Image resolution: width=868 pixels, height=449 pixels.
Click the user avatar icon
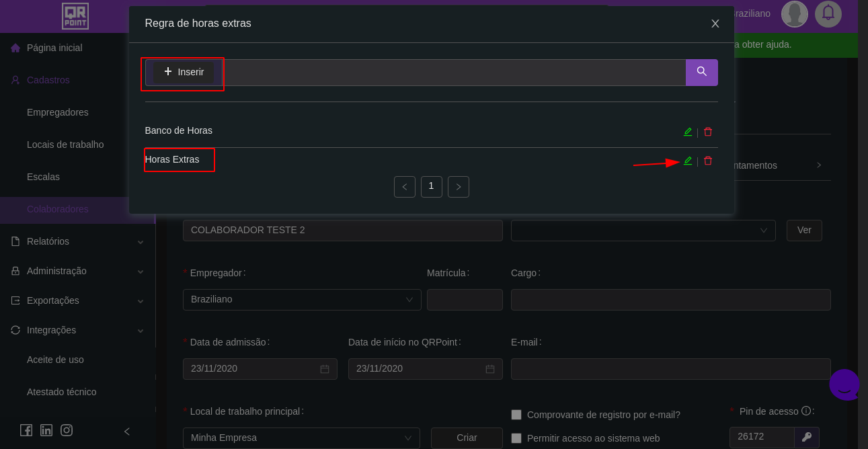(x=794, y=13)
